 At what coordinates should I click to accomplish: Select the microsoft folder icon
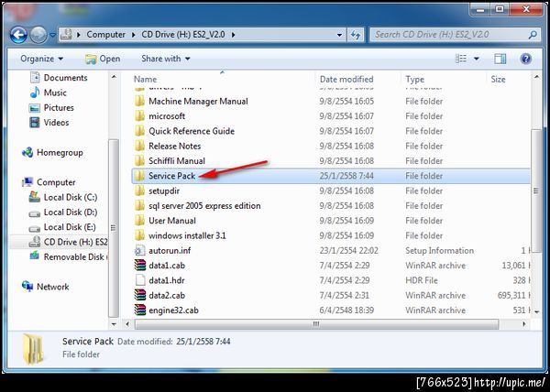(139, 116)
